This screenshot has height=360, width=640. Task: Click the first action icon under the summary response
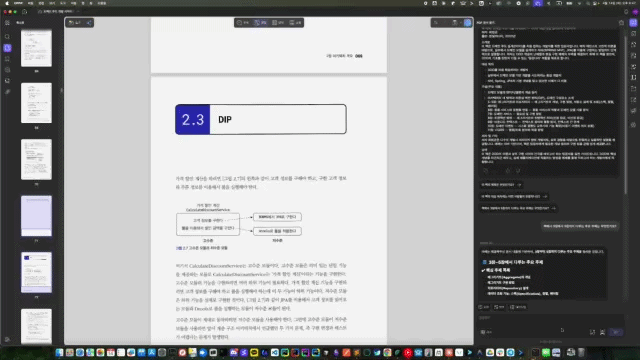tap(486, 171)
